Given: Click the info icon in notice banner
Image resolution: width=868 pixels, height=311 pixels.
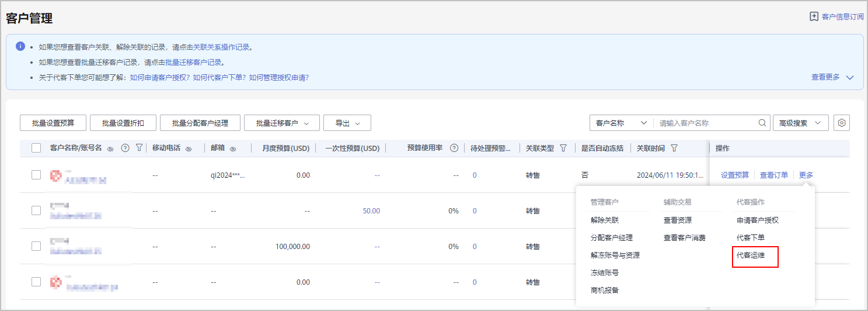Looking at the screenshot, I should (x=20, y=46).
